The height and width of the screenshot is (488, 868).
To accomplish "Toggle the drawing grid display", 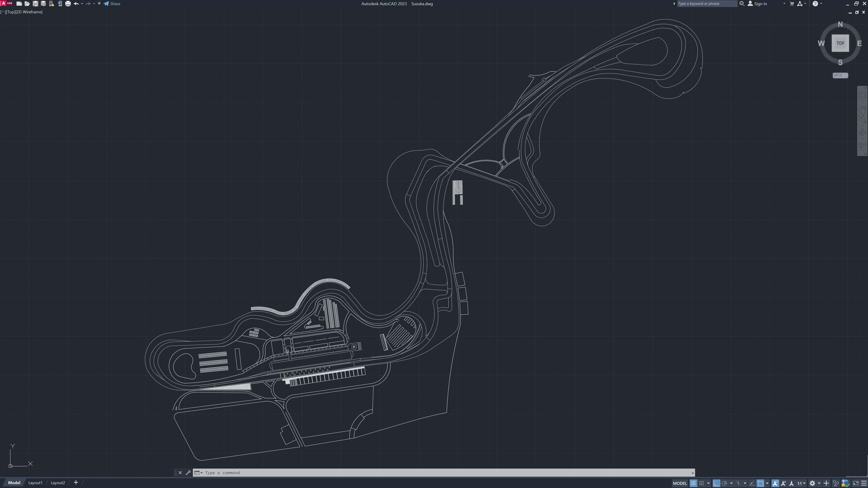I will coord(693,483).
